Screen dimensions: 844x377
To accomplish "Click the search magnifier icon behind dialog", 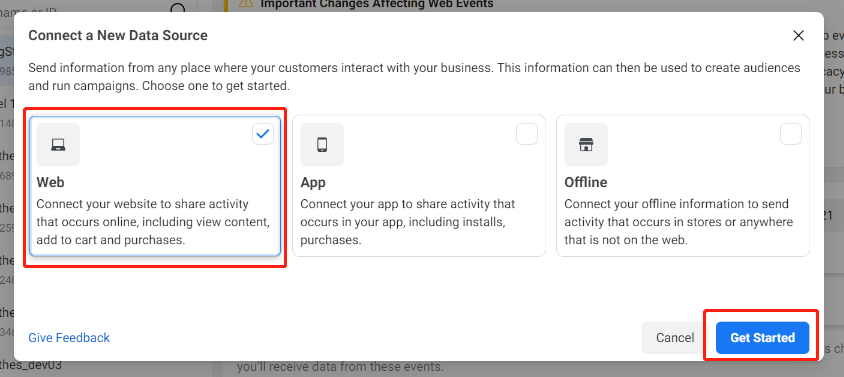I will 178,8.
